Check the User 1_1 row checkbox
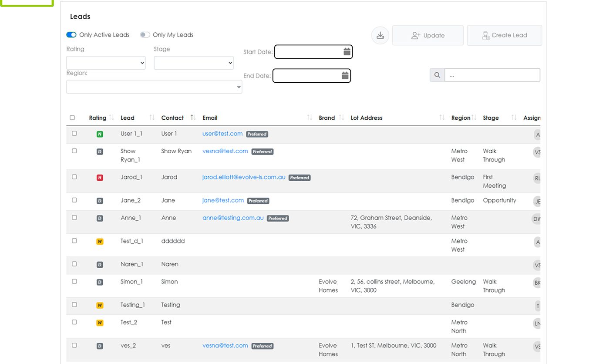Viewport: 606px width, 364px height. click(74, 133)
